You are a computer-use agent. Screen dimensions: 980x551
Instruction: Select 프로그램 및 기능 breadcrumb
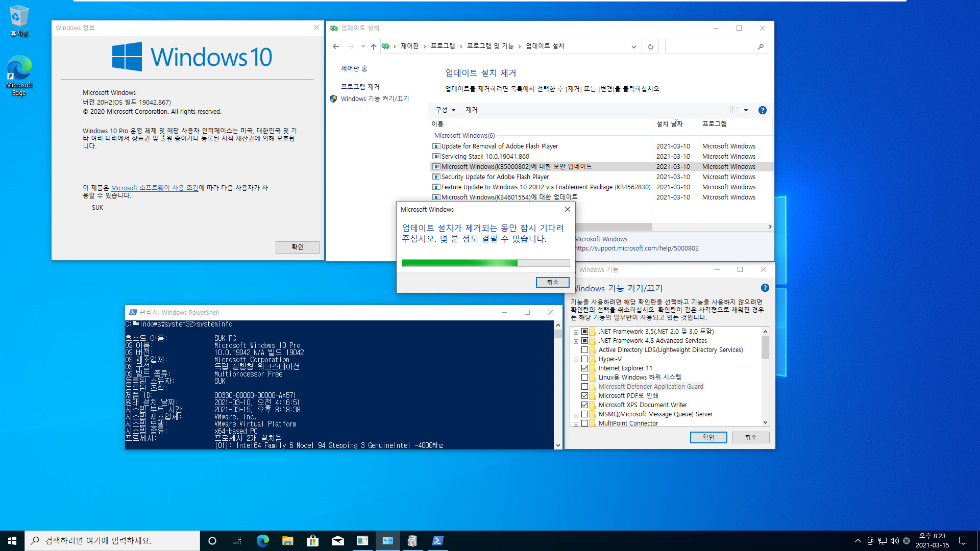(x=490, y=46)
